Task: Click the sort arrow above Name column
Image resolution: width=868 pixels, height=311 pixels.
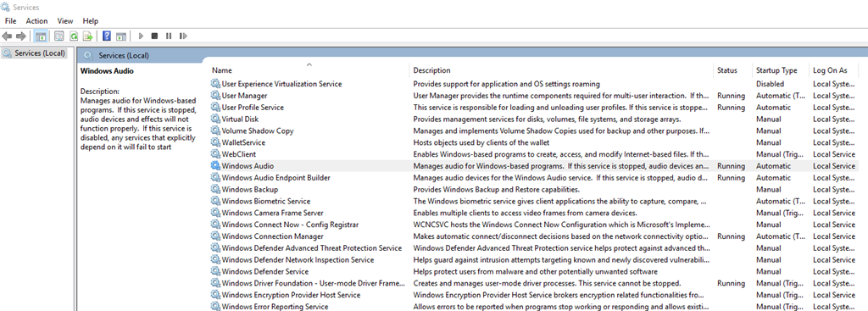Action: tap(309, 64)
